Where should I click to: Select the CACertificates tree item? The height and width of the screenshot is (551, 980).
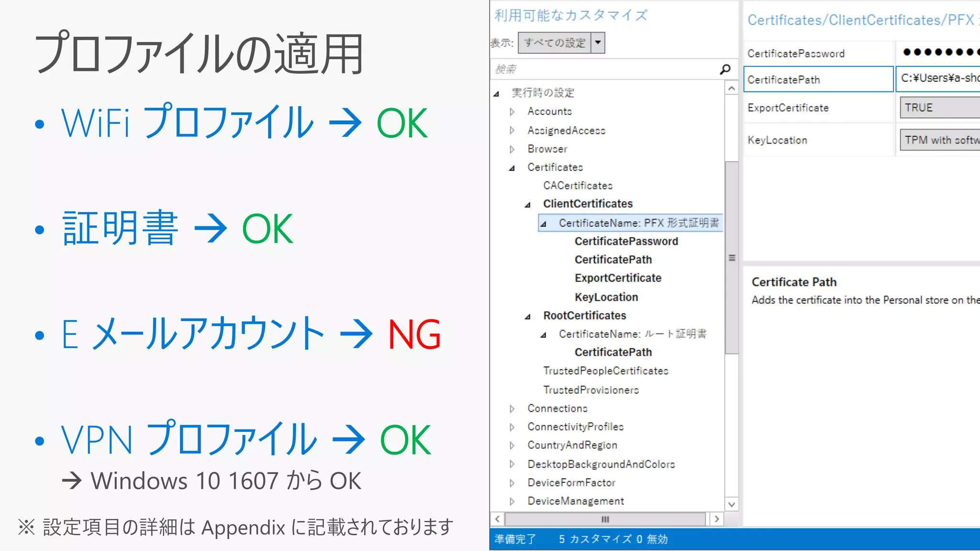coord(578,186)
